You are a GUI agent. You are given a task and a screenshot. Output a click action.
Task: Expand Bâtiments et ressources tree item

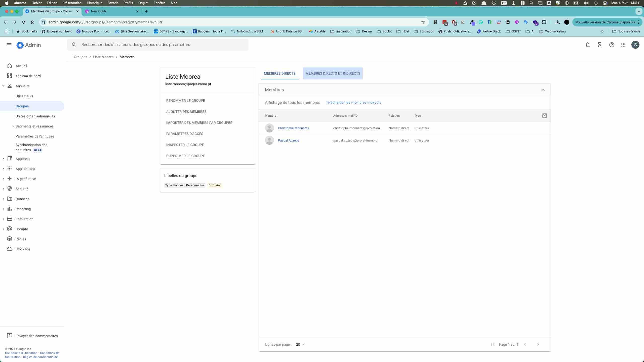point(13,126)
